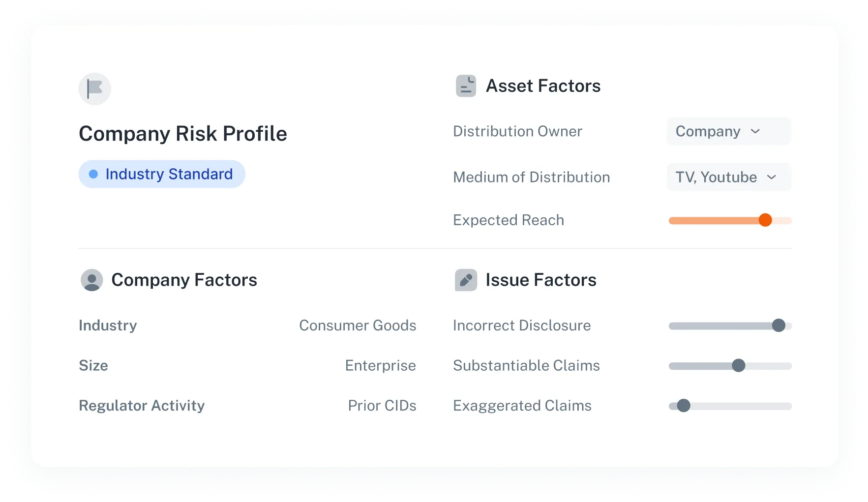
Task: Click the Exaggerated Claims slider knob
Action: (683, 406)
